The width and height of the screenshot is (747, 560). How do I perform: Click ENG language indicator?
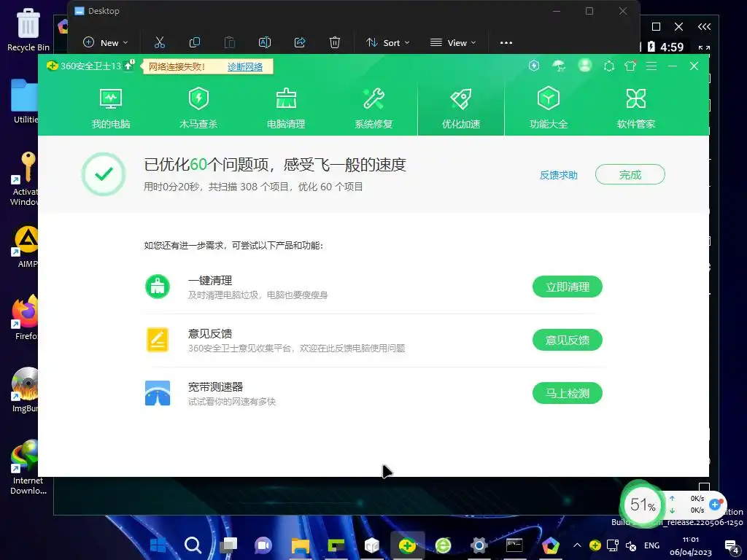click(651, 545)
